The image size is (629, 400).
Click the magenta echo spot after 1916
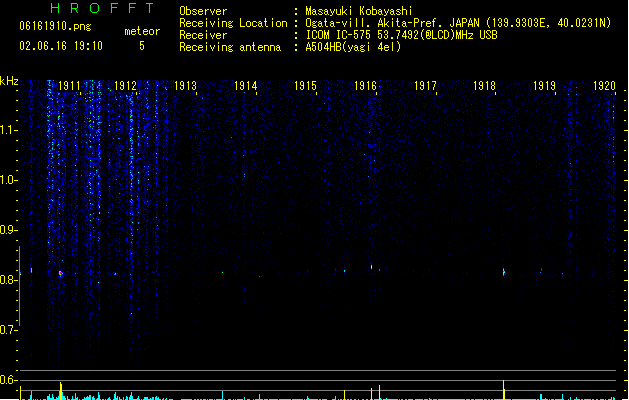379,270
